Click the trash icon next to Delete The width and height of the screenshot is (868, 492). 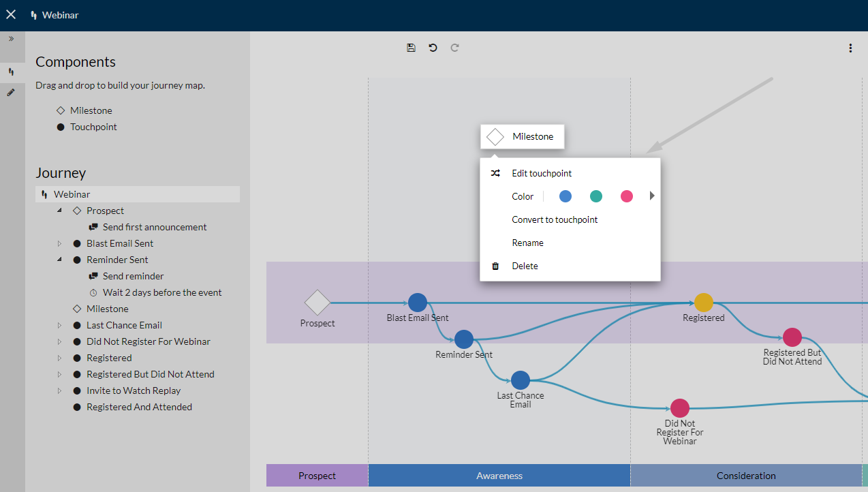point(495,266)
